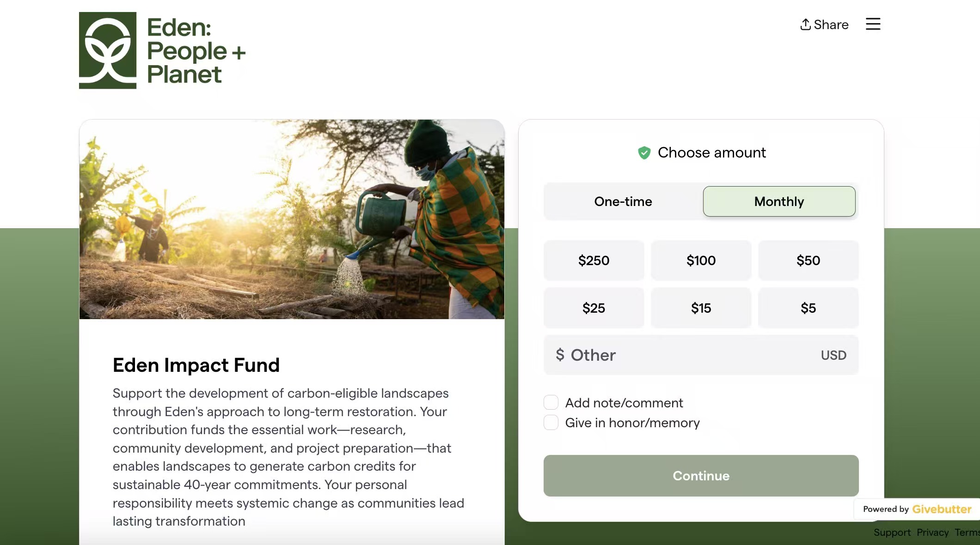Click the Givebutter logo badge
Image resolution: width=980 pixels, height=545 pixels.
[941, 509]
